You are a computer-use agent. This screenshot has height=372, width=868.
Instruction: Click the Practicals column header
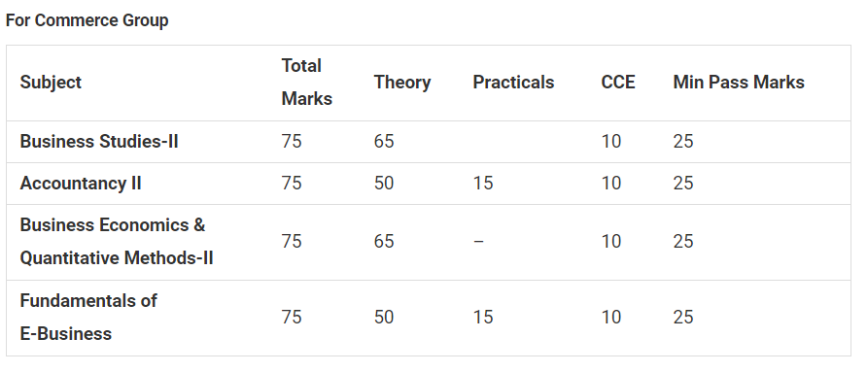[x=513, y=83]
